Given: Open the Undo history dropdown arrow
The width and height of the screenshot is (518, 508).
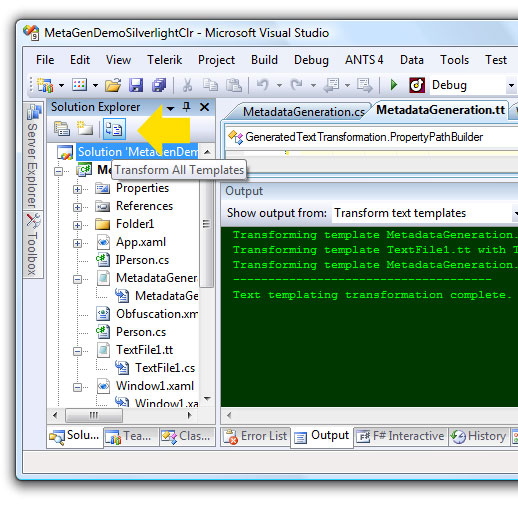Looking at the screenshot, I should point(279,86).
